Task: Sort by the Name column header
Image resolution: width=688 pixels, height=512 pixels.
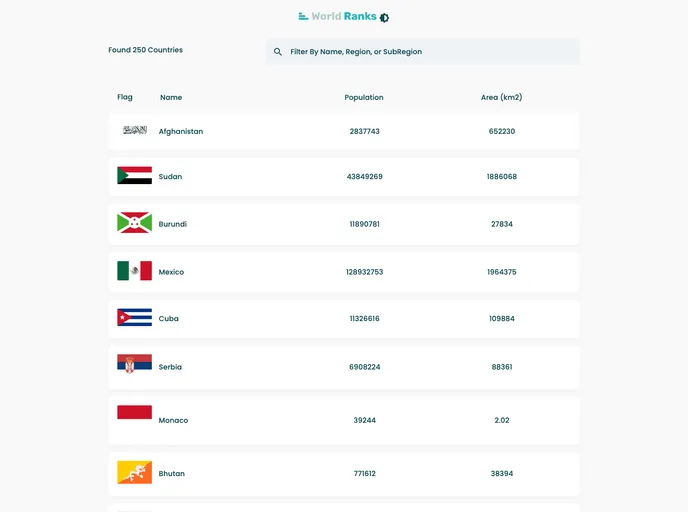Action: pyautogui.click(x=171, y=98)
